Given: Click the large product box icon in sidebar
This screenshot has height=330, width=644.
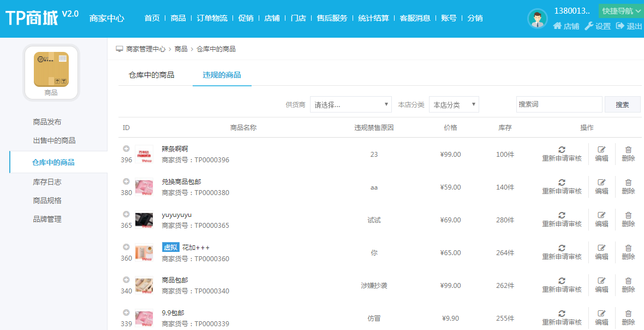Looking at the screenshot, I should tap(51, 69).
